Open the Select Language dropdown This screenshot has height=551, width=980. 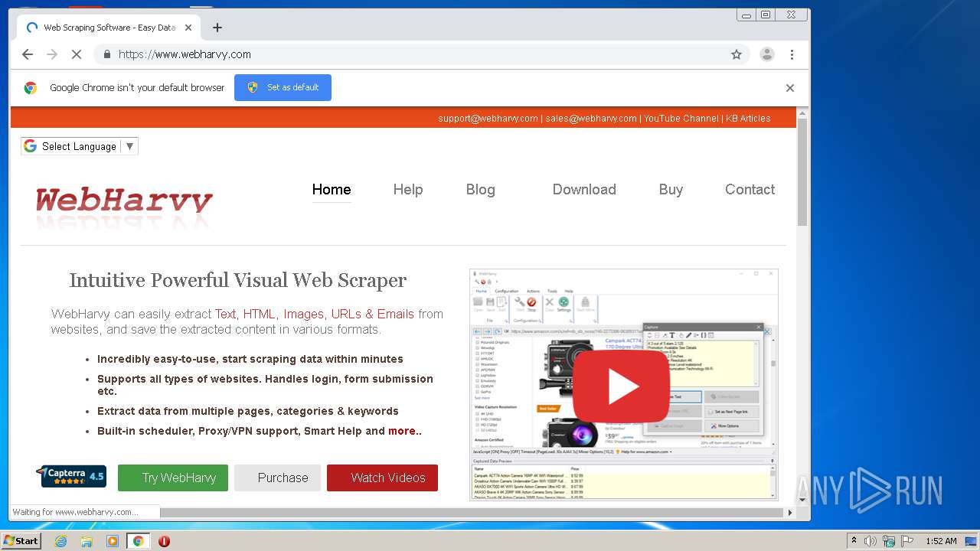pos(80,146)
